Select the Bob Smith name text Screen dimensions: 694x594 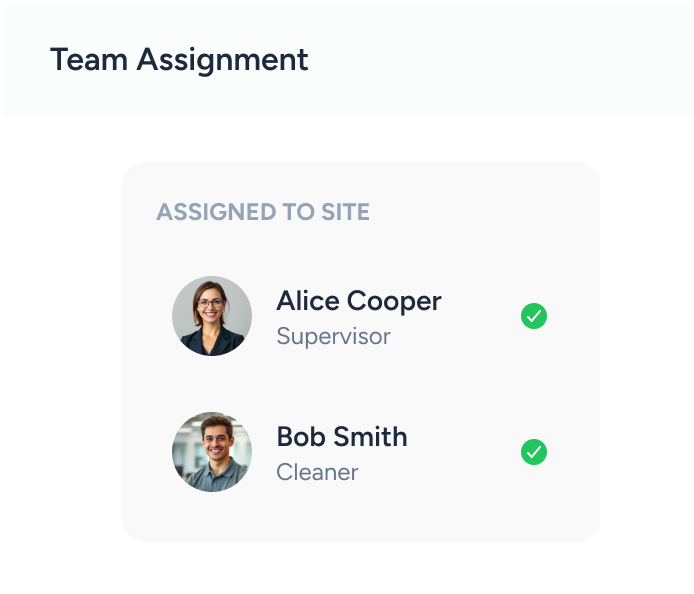point(341,437)
